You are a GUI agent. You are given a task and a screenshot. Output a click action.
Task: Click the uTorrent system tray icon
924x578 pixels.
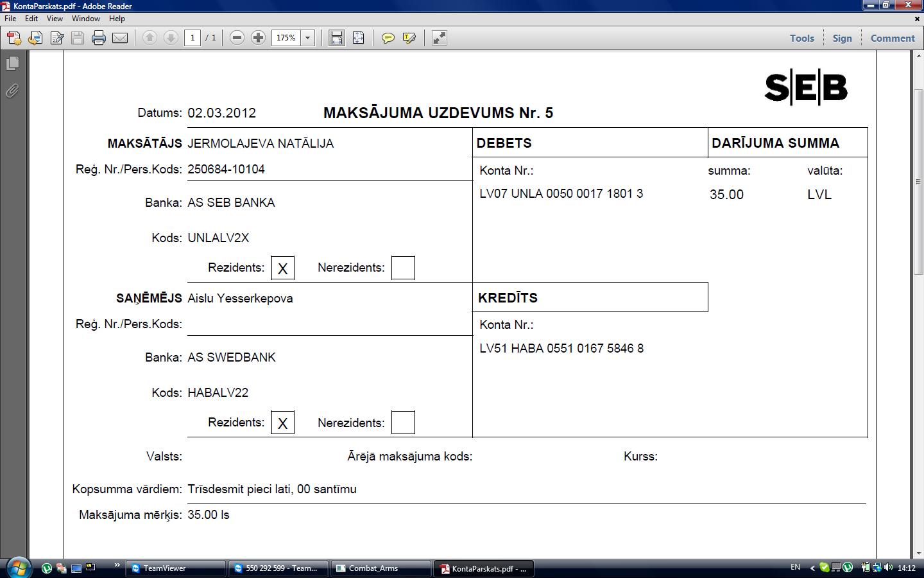848,568
